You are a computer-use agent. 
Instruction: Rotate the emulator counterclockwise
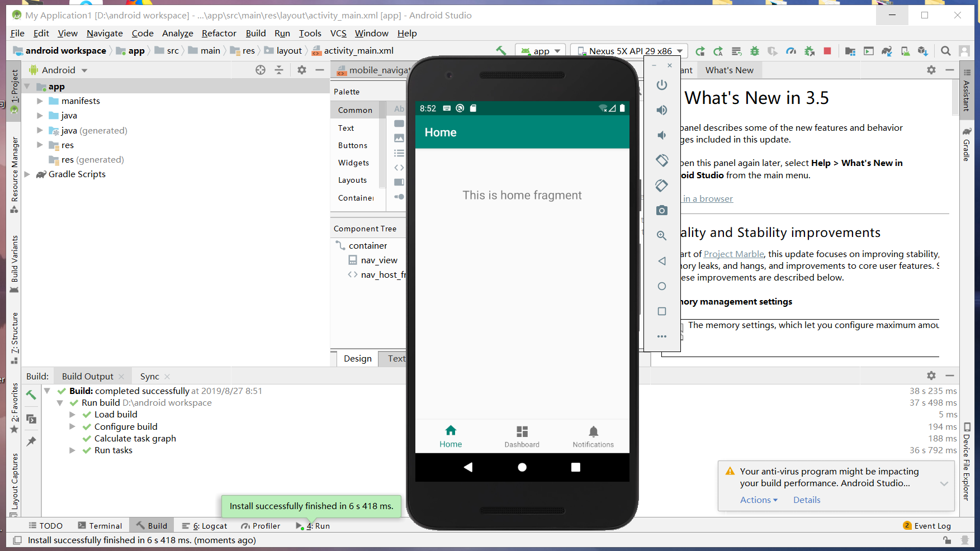(x=662, y=160)
